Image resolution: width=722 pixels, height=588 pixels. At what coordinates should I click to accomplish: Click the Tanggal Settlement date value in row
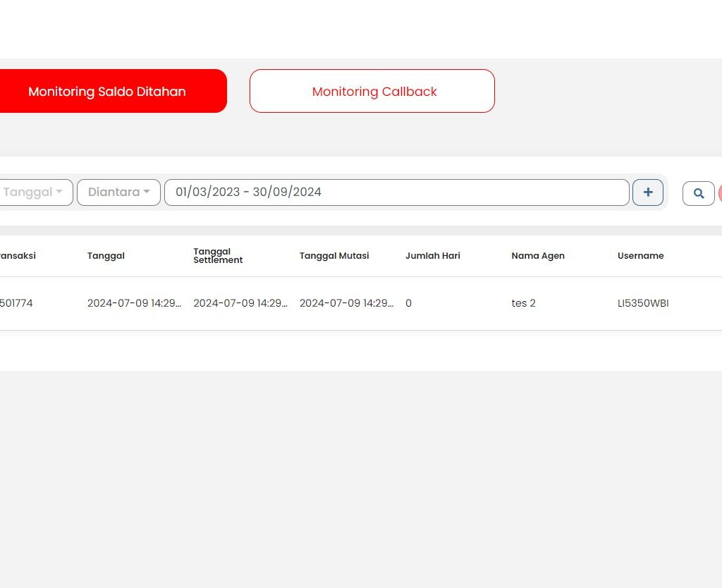(x=240, y=304)
